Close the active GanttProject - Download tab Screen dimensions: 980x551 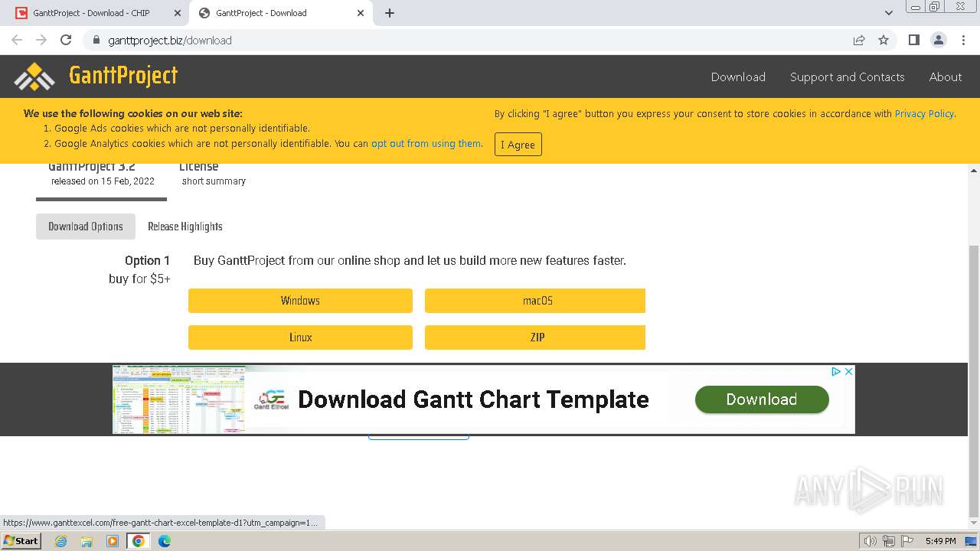pyautogui.click(x=360, y=13)
